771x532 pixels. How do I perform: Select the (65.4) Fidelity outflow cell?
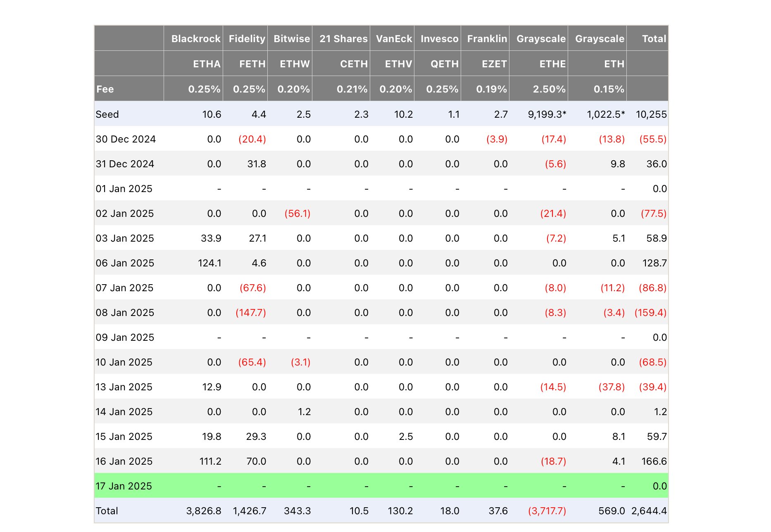click(x=252, y=362)
